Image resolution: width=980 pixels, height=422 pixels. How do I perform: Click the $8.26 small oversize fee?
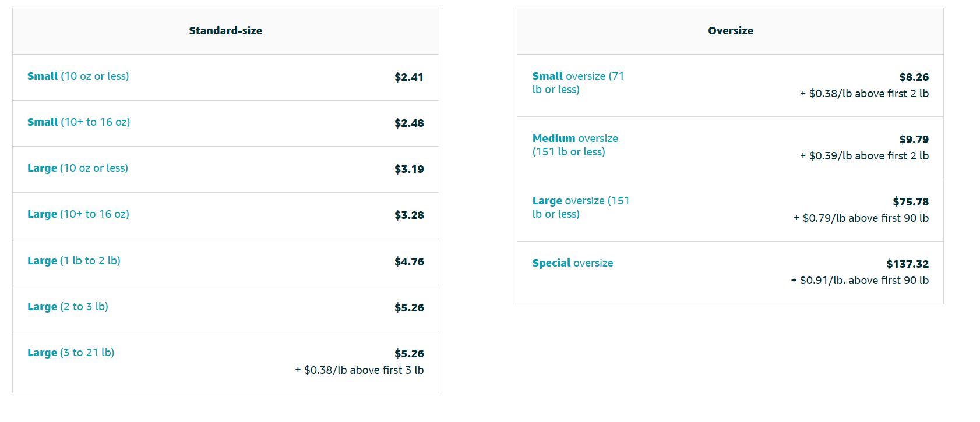[914, 77]
